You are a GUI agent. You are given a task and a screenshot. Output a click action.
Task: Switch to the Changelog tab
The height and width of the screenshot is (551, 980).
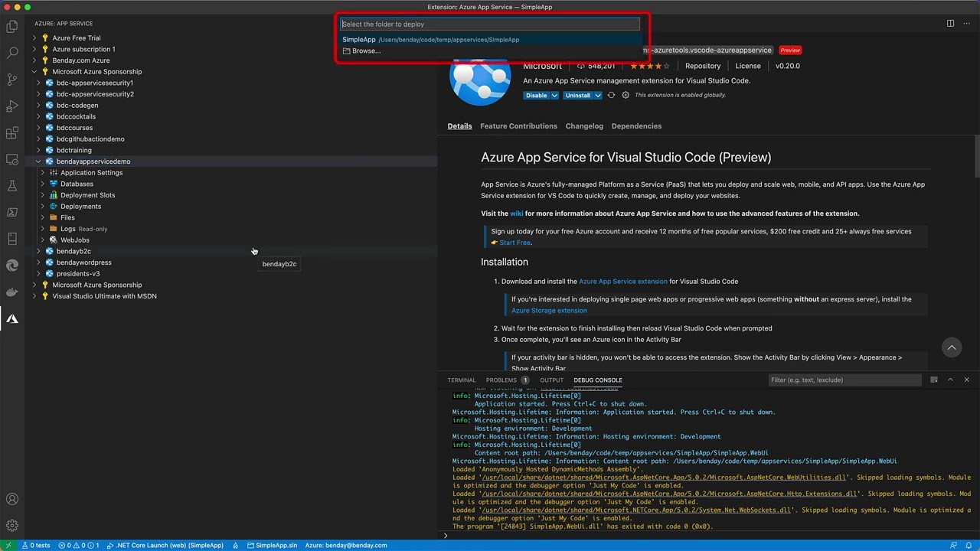click(x=584, y=126)
